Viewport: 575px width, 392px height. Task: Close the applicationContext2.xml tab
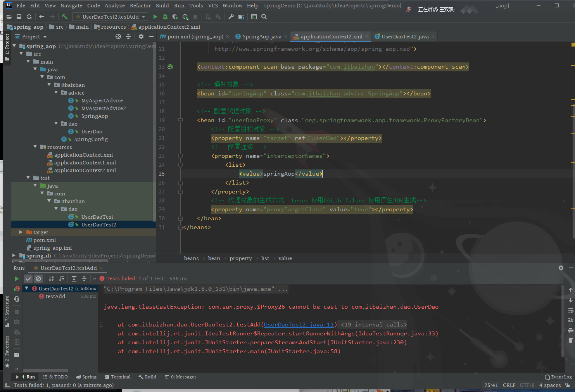pyautogui.click(x=367, y=36)
